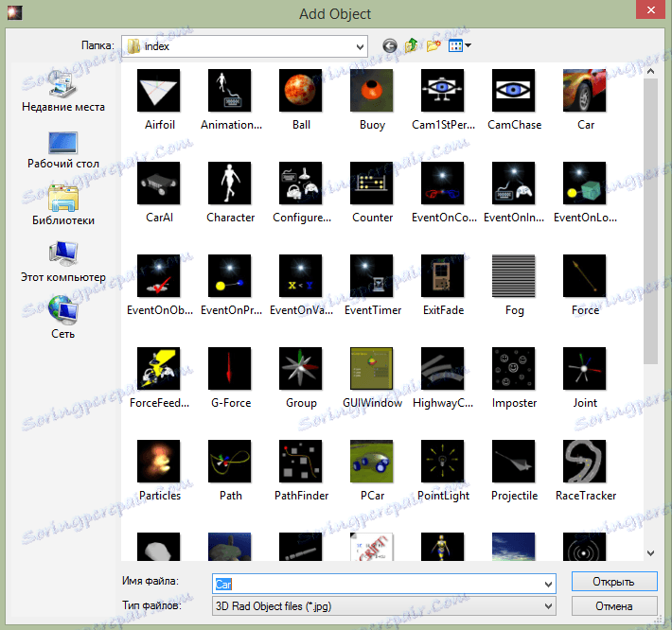The width and height of the screenshot is (672, 630).
Task: Select the HighwayC... object icon
Action: 443,368
